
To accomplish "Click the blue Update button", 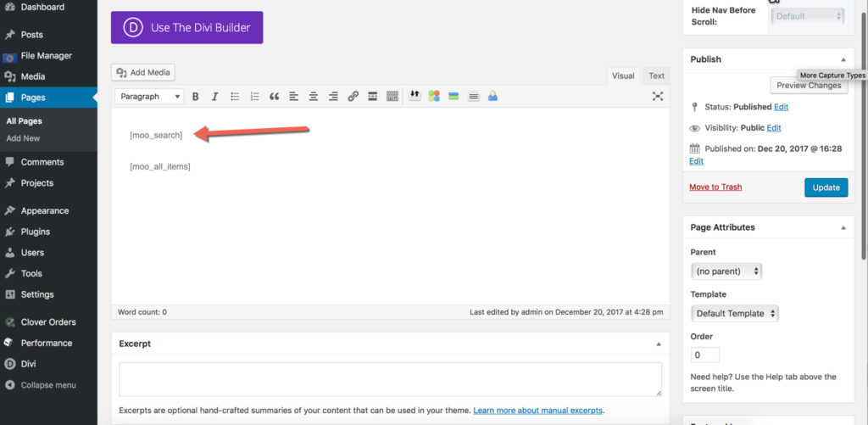I will point(826,187).
